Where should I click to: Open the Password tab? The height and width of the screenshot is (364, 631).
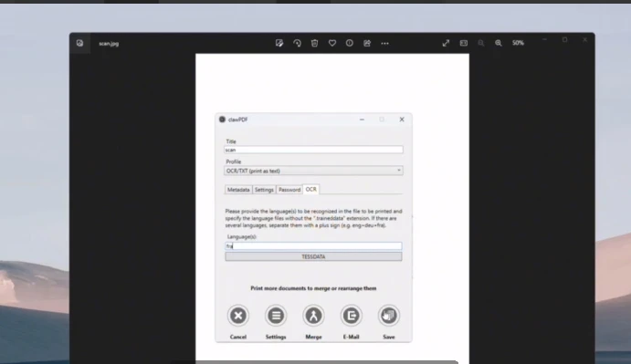(x=289, y=190)
